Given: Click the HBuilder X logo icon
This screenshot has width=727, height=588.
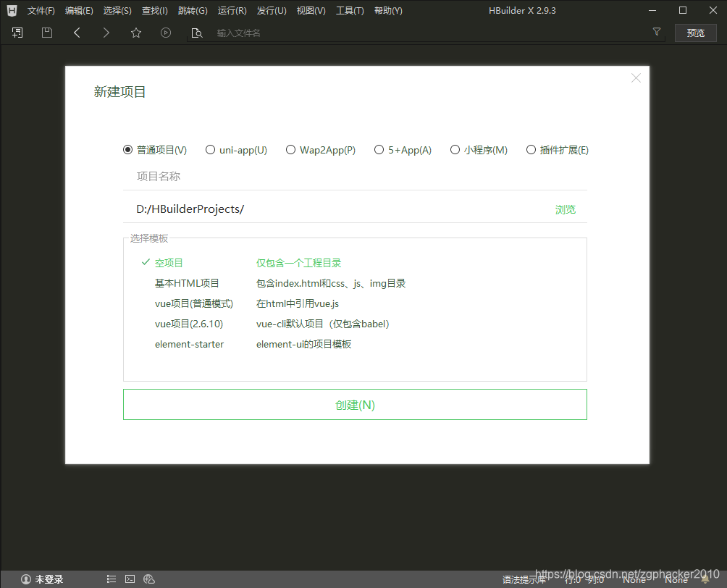Looking at the screenshot, I should [12, 10].
